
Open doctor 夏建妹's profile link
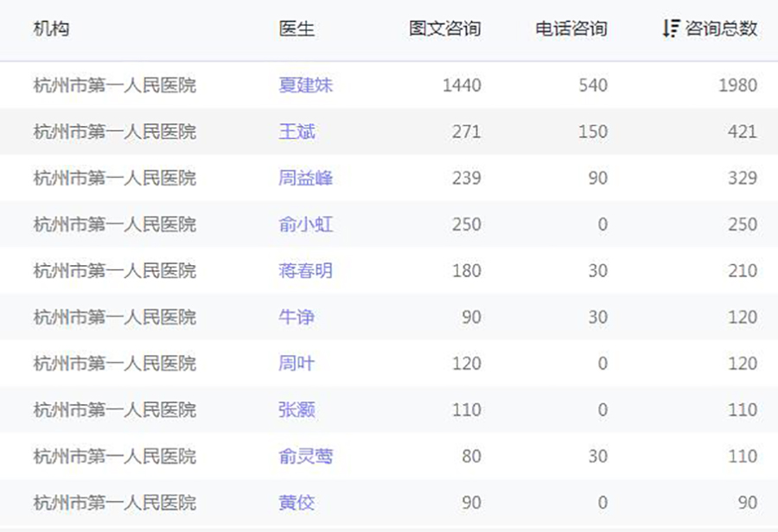coord(305,85)
